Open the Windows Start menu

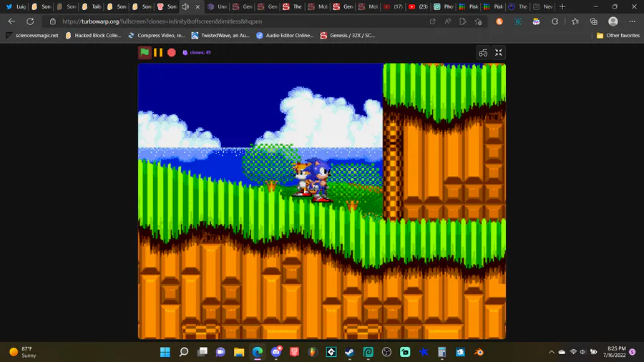click(x=165, y=352)
